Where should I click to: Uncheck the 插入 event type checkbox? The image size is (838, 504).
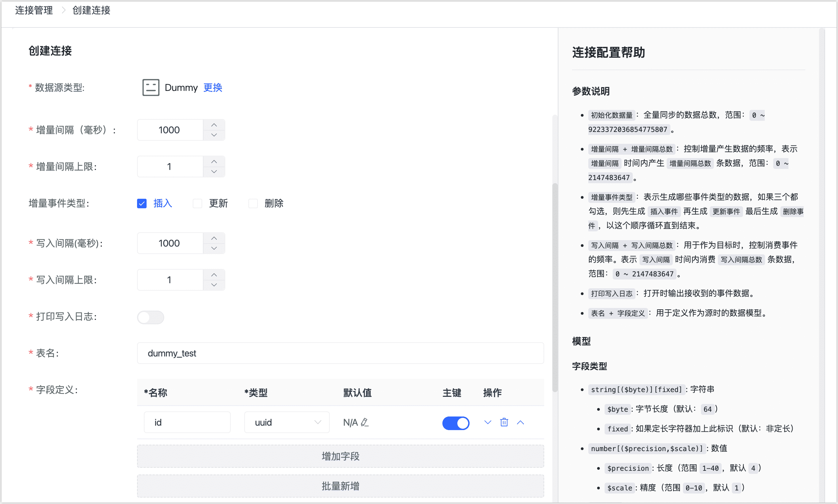(142, 203)
